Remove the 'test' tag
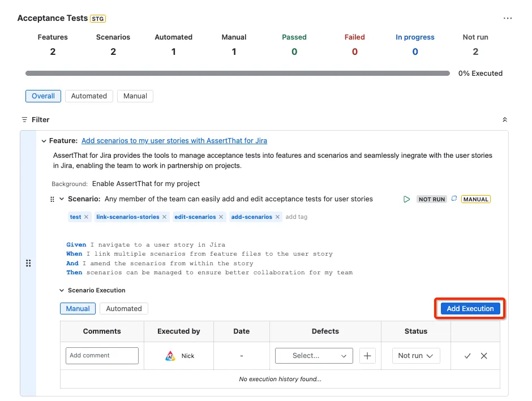This screenshot has width=532, height=401. [86, 217]
